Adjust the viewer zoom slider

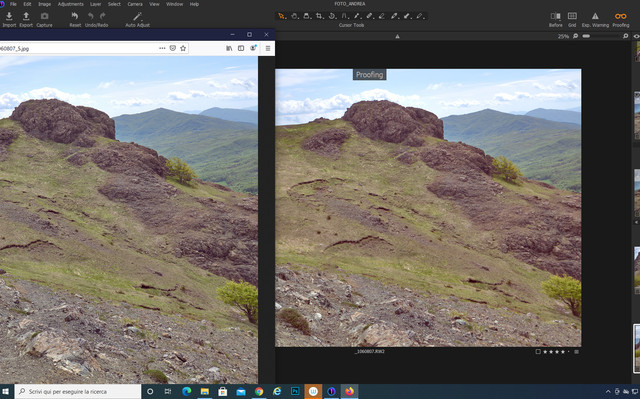pos(600,36)
